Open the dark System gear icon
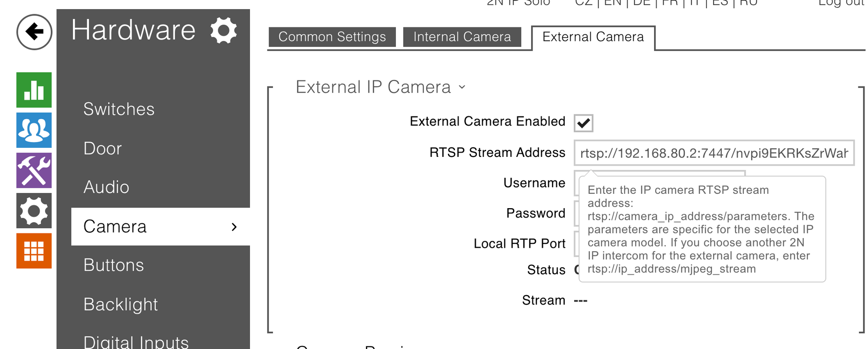The height and width of the screenshot is (349, 868). [34, 211]
